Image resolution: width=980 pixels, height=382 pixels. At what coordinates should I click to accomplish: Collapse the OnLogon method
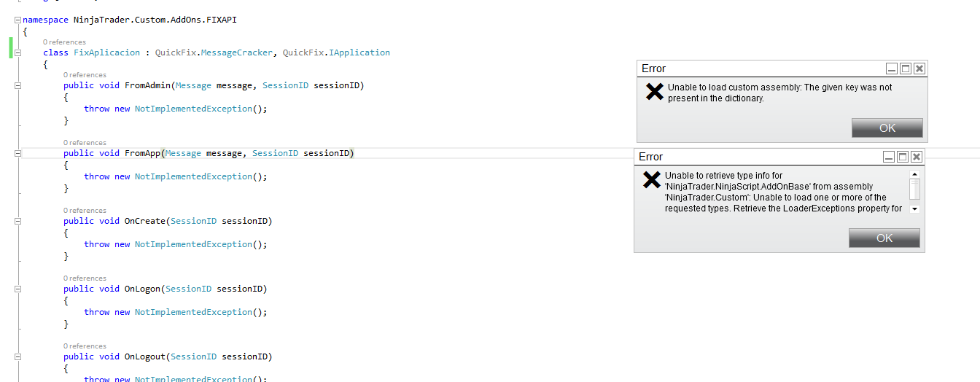(17, 289)
